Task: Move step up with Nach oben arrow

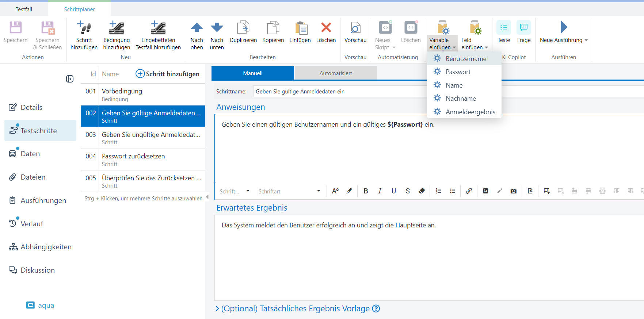Action: tap(197, 28)
